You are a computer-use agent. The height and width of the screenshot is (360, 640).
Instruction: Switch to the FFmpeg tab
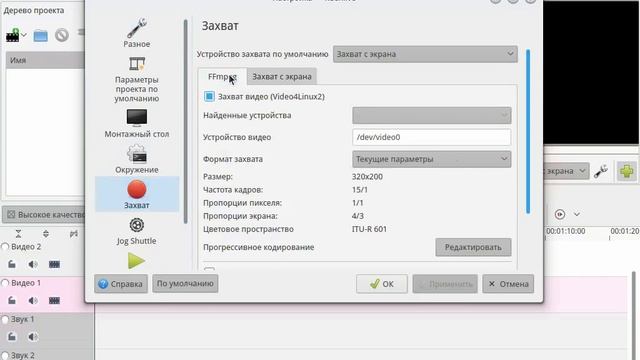click(x=222, y=76)
